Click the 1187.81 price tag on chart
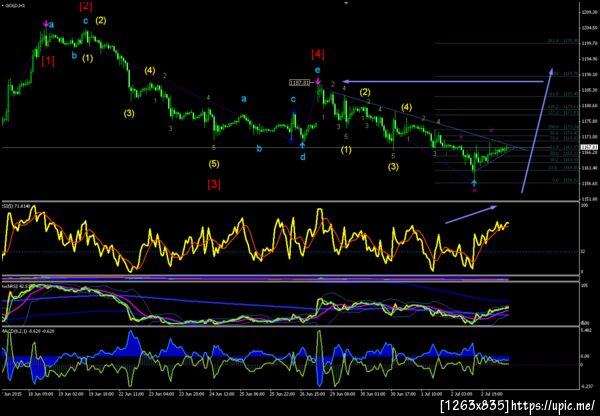The image size is (600, 416). tap(299, 82)
